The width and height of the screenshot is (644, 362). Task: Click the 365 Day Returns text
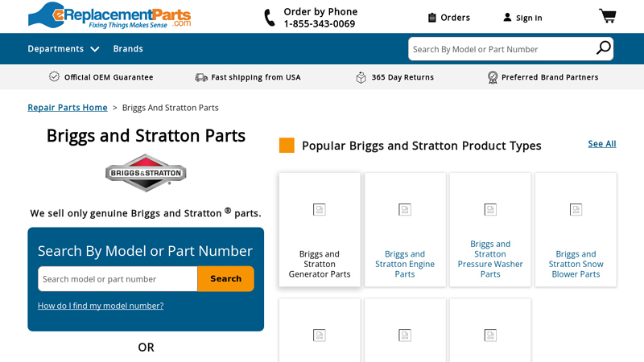point(402,77)
